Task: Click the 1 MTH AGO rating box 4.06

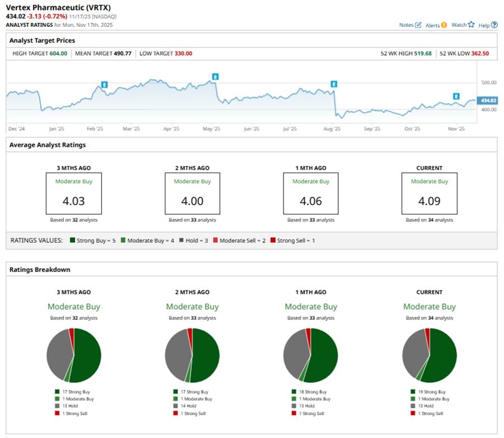Action: (310, 193)
